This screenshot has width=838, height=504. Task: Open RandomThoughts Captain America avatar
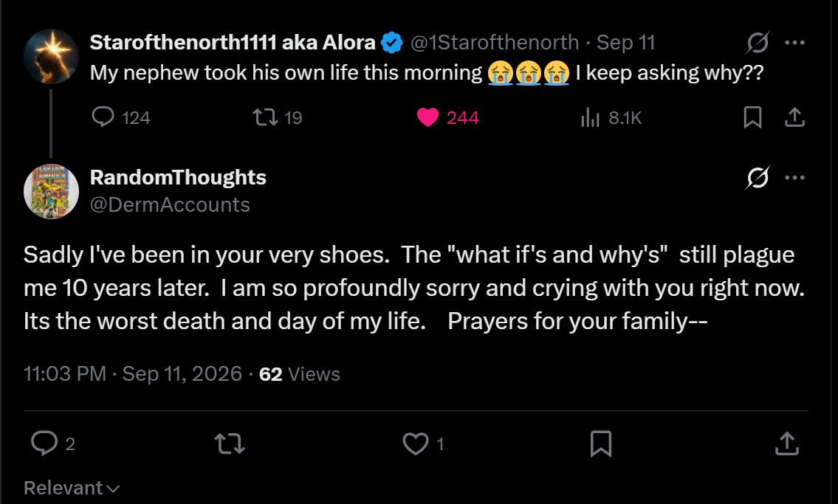pyautogui.click(x=51, y=191)
